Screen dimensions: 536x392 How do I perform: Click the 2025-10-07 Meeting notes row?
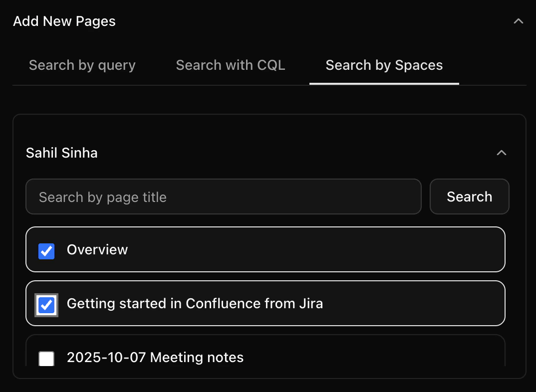265,357
